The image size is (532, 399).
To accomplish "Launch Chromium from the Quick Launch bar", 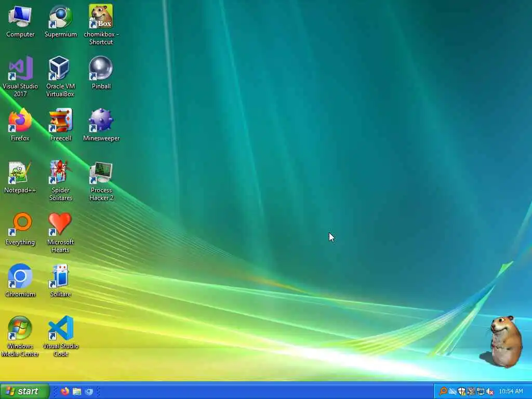I will pos(89,392).
